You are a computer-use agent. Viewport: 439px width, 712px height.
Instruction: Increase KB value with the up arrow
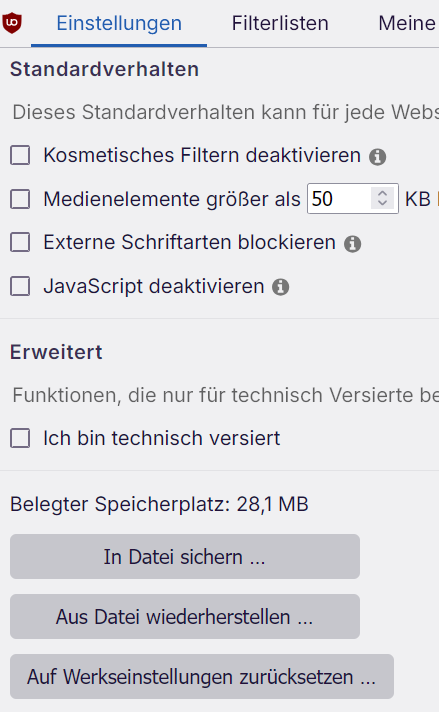coord(382,193)
